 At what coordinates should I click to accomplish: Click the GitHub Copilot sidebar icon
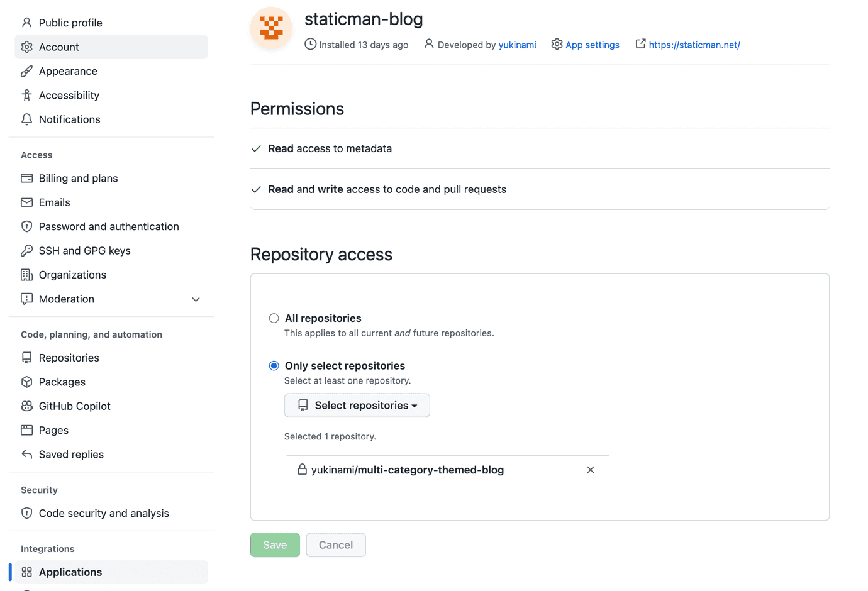point(26,406)
